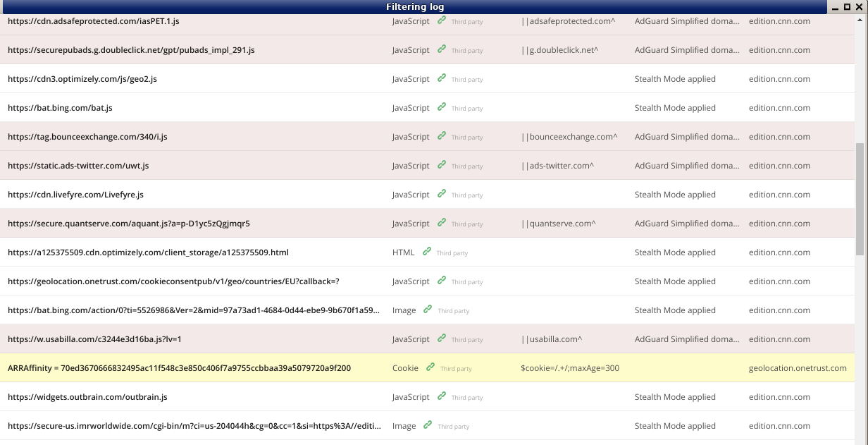Maximize the Filtering log window

coord(847,6)
